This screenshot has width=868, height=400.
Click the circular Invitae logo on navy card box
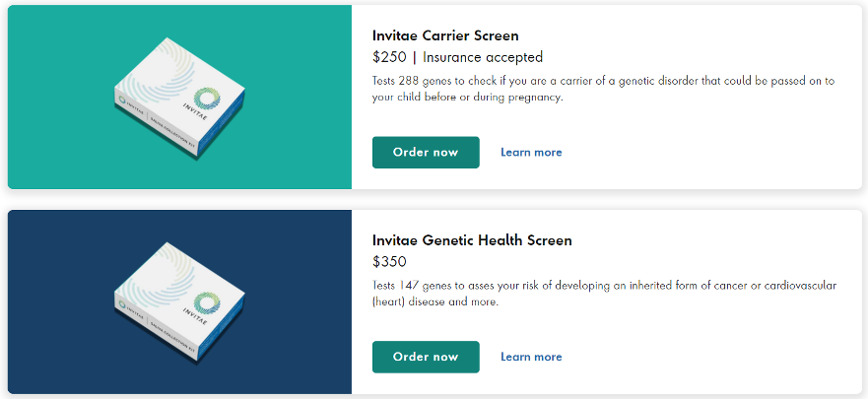point(206,301)
